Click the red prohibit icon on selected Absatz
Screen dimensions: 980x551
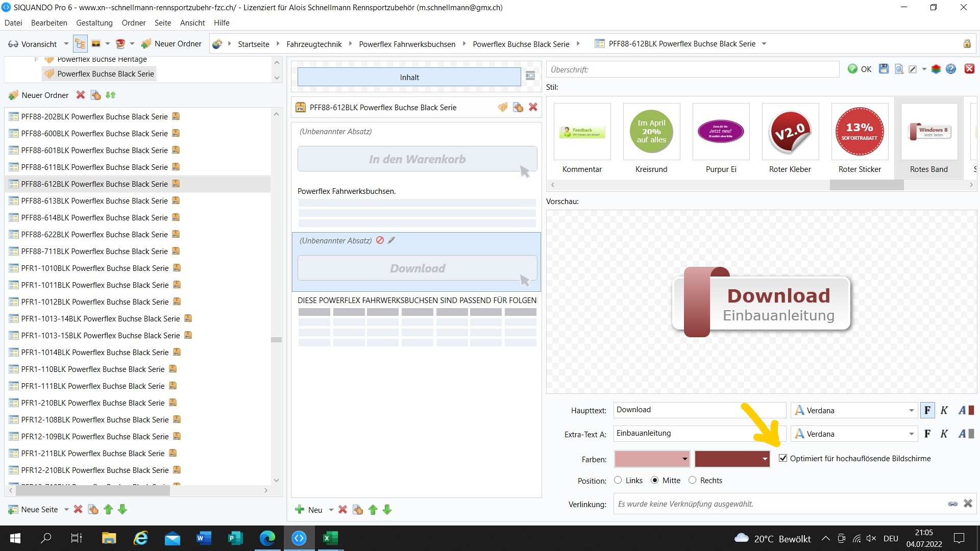(x=380, y=240)
